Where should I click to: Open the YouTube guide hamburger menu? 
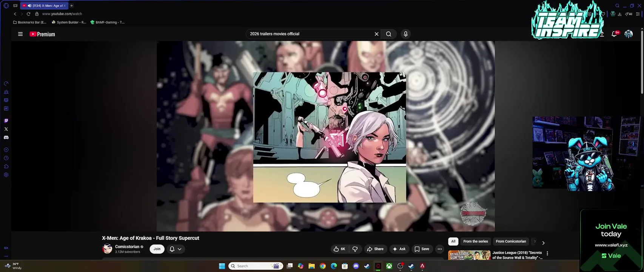point(20,34)
